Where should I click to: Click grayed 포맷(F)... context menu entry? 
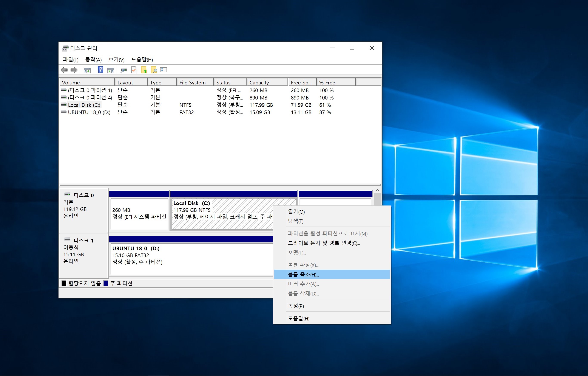pos(332,253)
